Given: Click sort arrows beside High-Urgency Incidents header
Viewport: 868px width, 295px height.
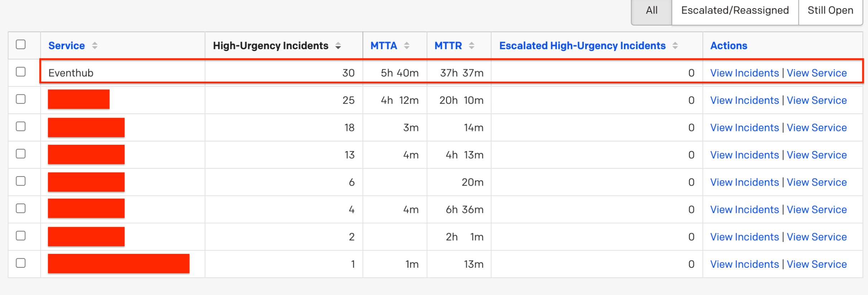Looking at the screenshot, I should click(x=338, y=46).
